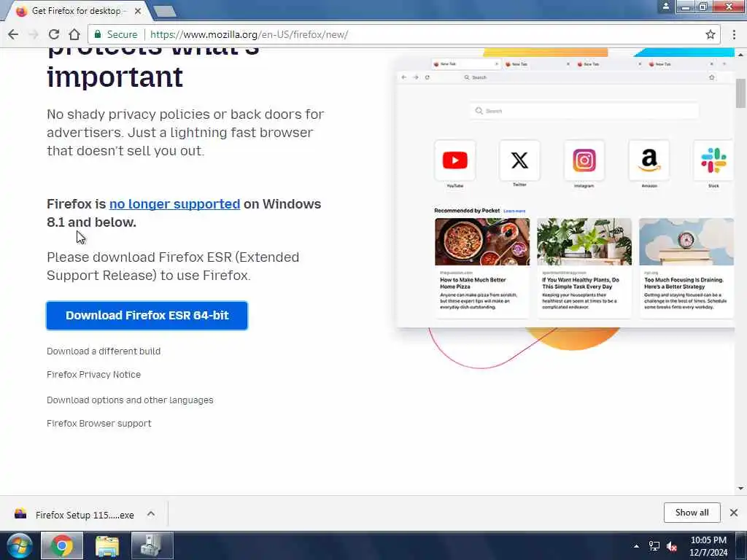Close the Get Firefox for desktop tab
The image size is (747, 560).
click(138, 10)
